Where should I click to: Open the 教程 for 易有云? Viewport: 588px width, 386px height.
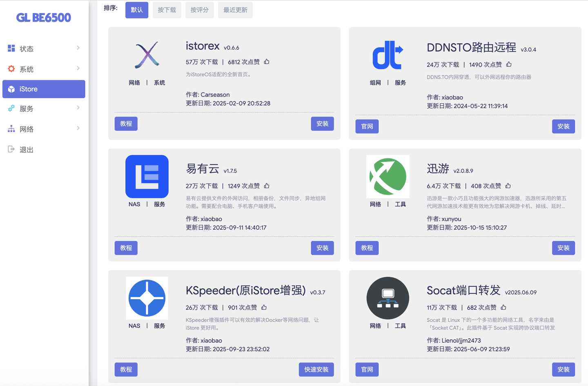(126, 248)
